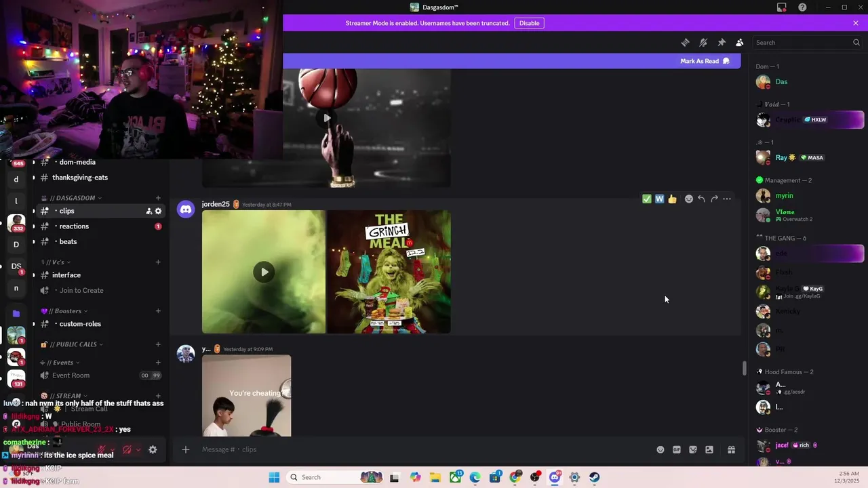The height and width of the screenshot is (488, 868).
Task: Toggle the headphone deafen button
Action: (127, 449)
